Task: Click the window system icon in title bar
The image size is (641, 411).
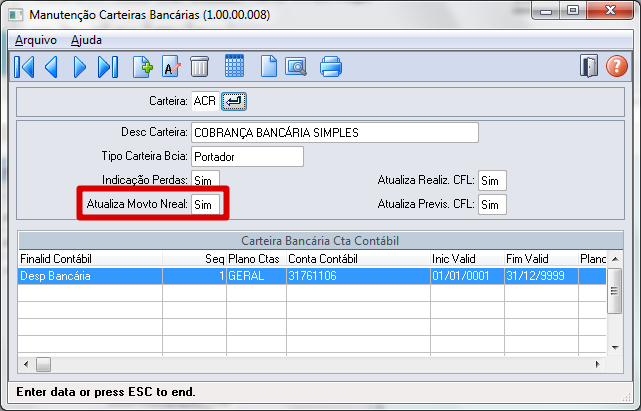Action: (16, 15)
